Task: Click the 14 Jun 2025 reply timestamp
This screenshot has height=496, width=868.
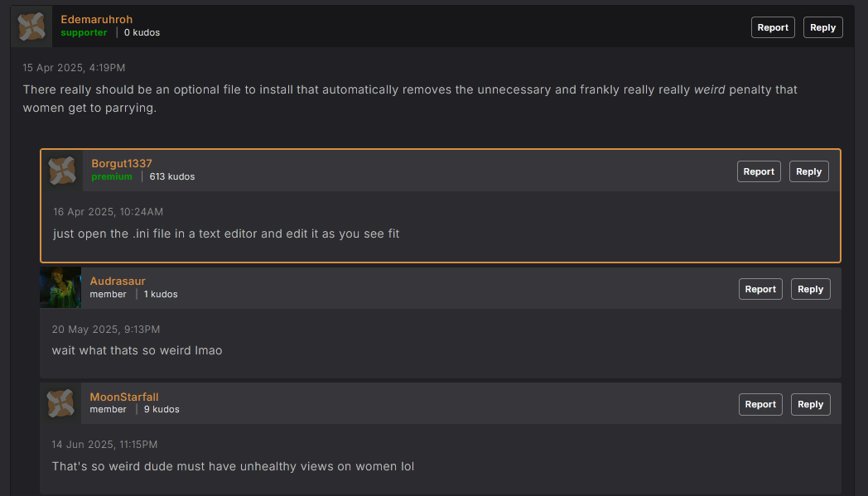Action: tap(104, 445)
